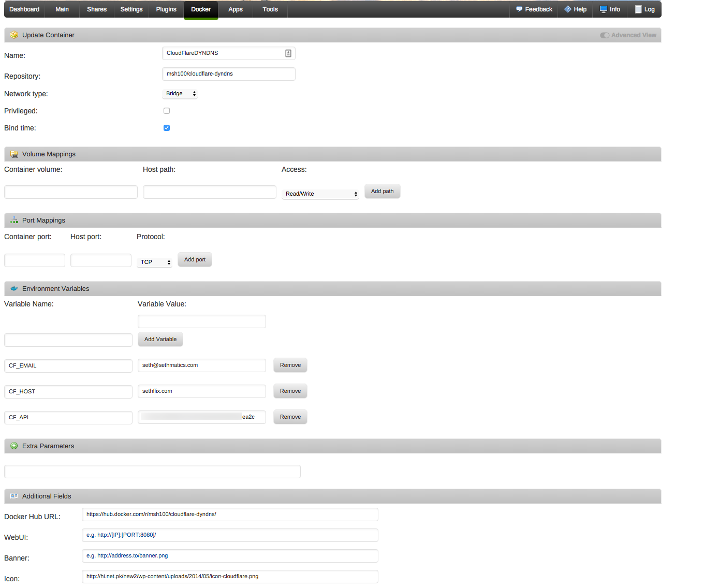This screenshot has width=704, height=588.
Task: Click the contact icon in Name field
Action: (288, 53)
